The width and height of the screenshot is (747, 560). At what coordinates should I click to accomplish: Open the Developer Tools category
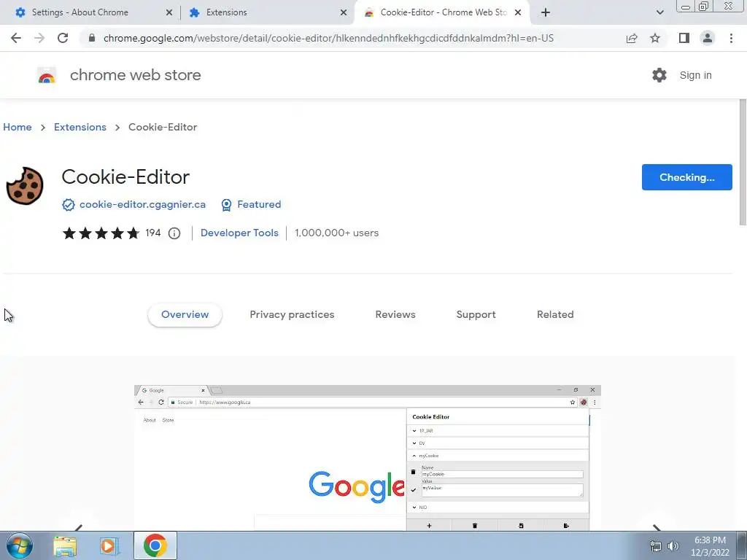[239, 233]
